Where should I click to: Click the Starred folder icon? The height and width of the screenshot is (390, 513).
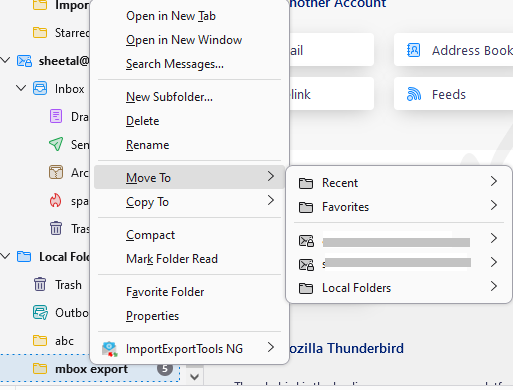point(40,33)
